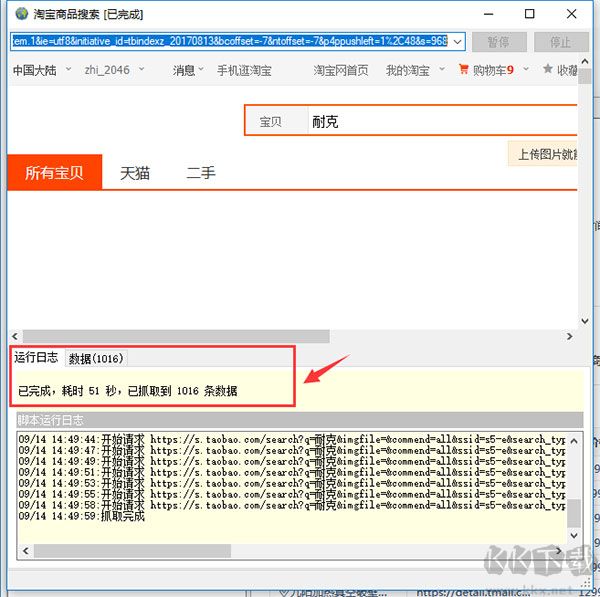Expand the URL address dropdown arrow
Screen dimensions: 600x597
point(458,41)
